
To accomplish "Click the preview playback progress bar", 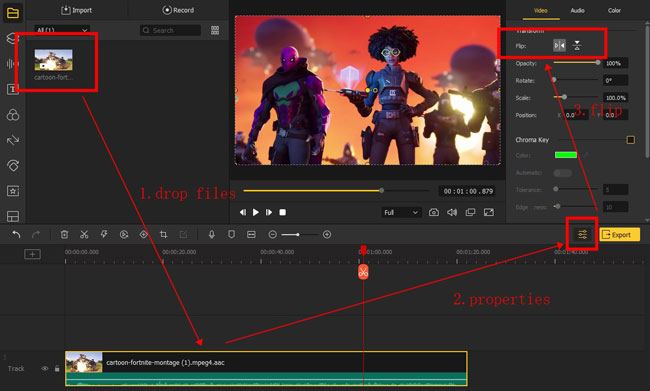I will pos(336,191).
